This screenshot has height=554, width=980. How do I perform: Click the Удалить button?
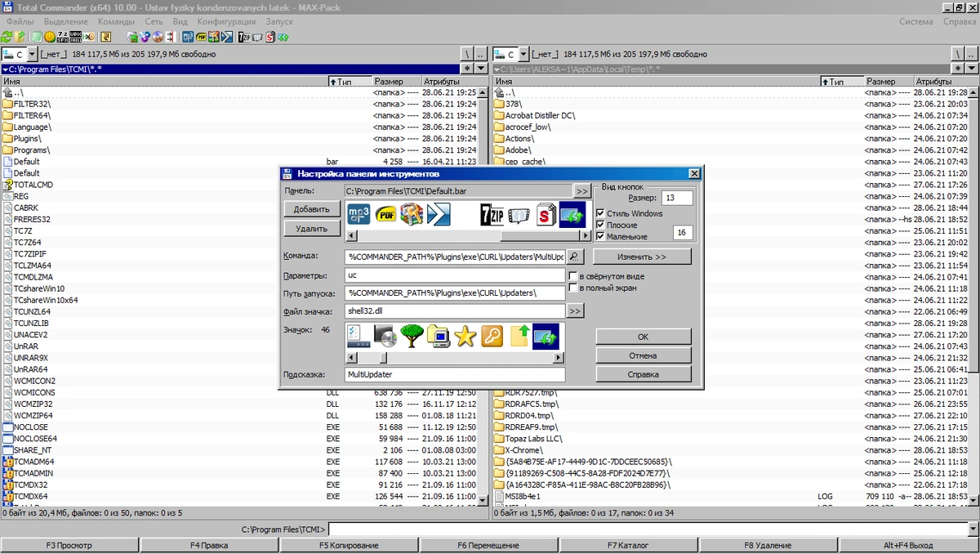tap(311, 229)
